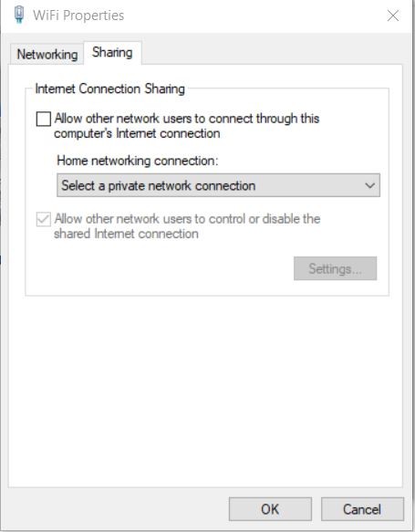
Task: Click the chevron arrow of the home networking dropdown
Action: point(369,185)
